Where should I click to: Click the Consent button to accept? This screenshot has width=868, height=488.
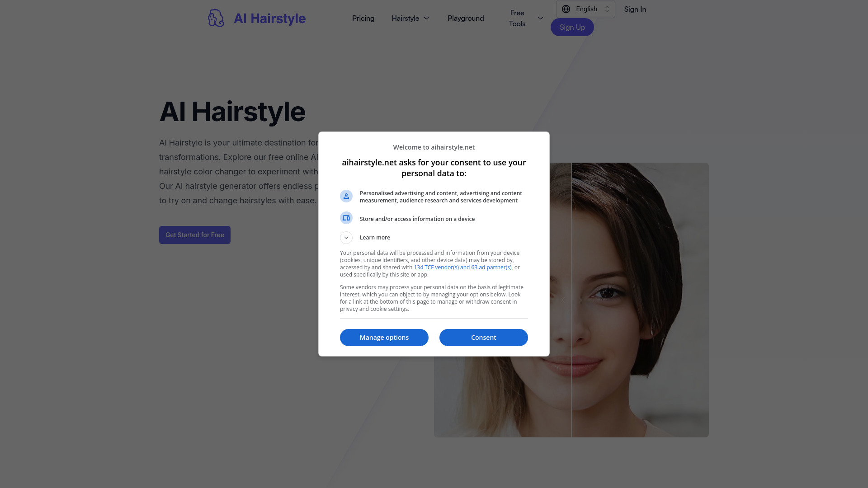point(483,337)
